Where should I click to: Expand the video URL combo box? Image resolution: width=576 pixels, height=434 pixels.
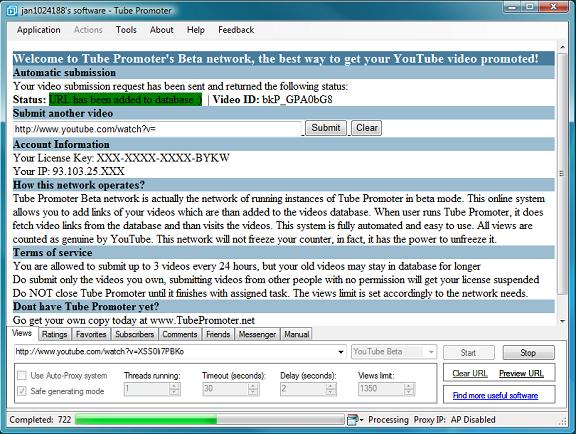341,352
